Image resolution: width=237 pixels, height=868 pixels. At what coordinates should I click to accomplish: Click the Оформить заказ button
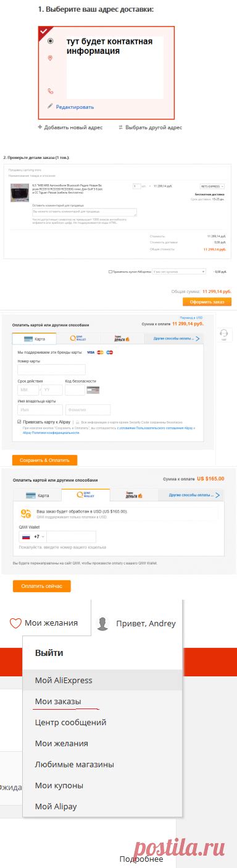(206, 302)
